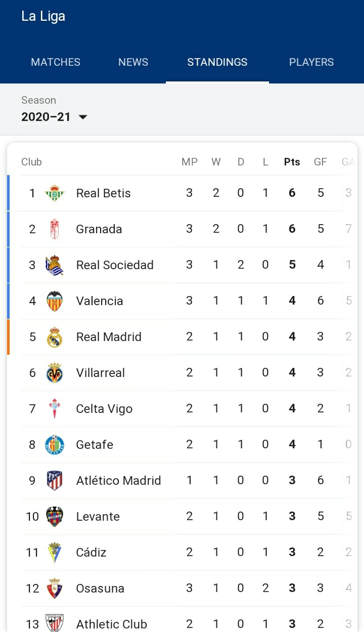Select the Standings tab

click(x=217, y=62)
